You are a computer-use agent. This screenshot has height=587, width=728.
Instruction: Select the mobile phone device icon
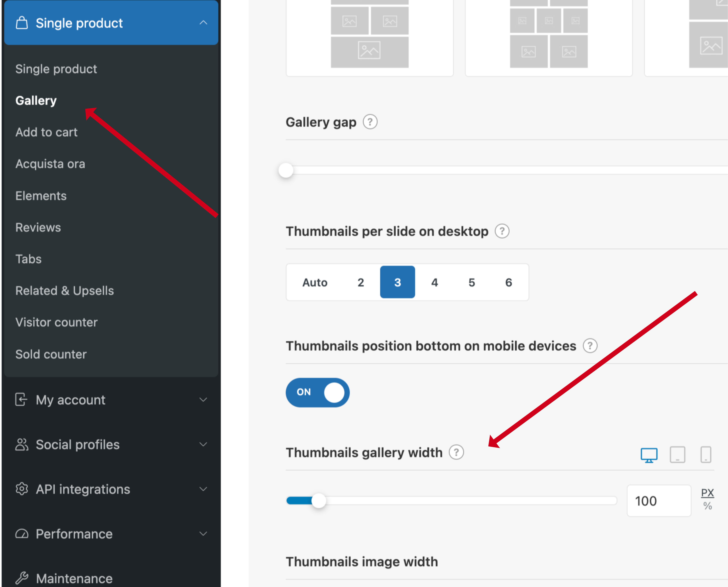click(705, 454)
